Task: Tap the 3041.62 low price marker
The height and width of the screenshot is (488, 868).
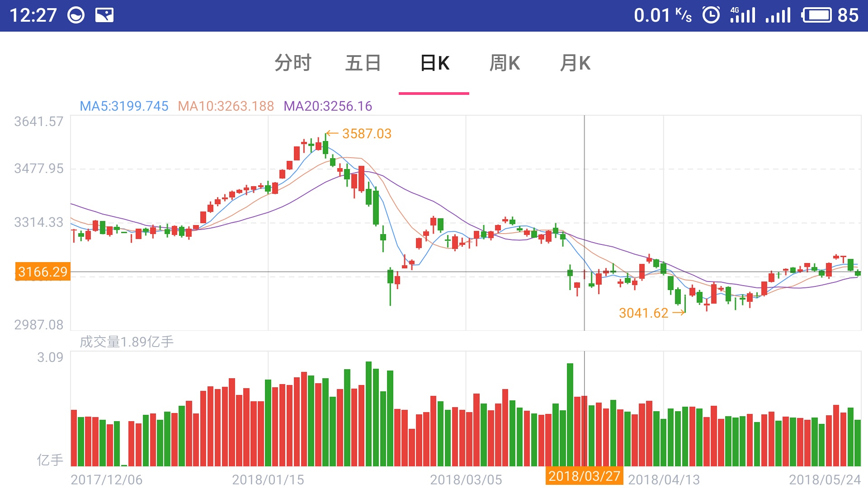Action: tap(643, 313)
